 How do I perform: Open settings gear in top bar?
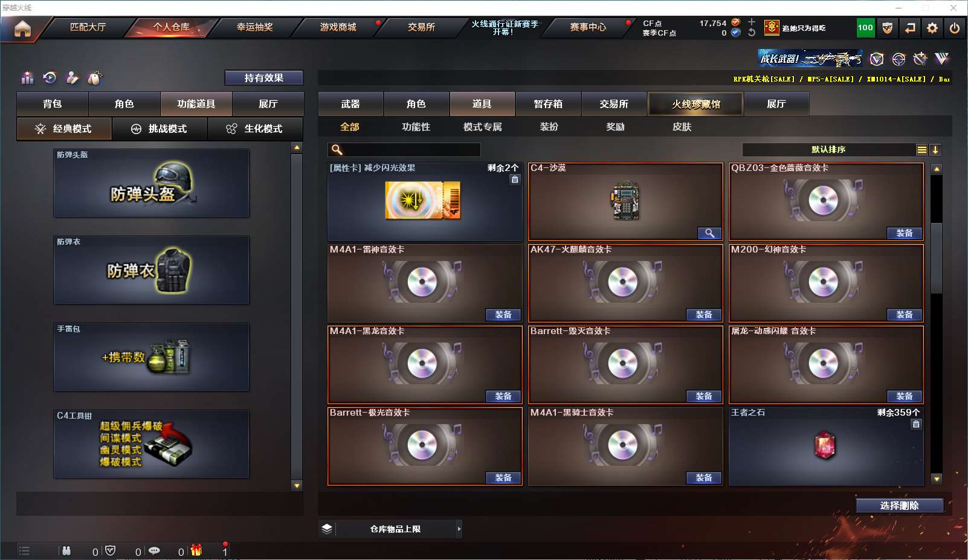pyautogui.click(x=932, y=28)
